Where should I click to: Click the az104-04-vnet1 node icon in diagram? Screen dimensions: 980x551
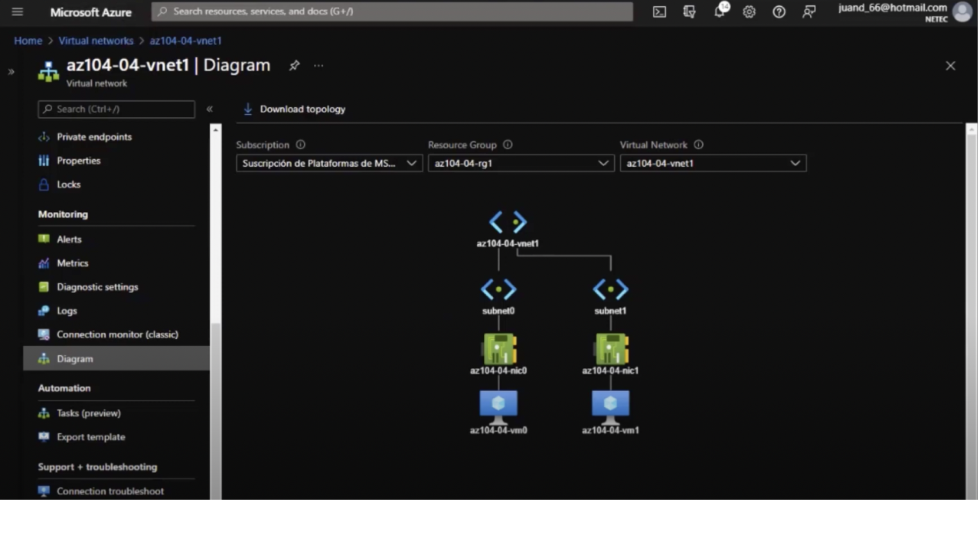click(508, 223)
